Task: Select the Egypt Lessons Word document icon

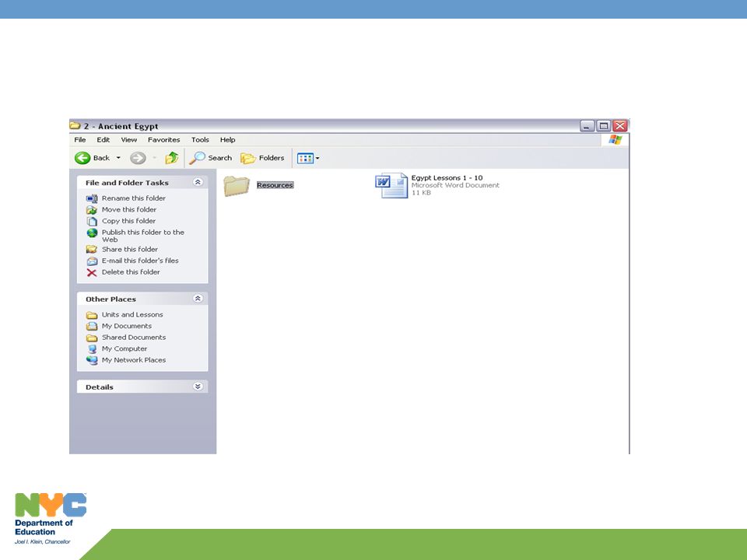Action: [391, 185]
